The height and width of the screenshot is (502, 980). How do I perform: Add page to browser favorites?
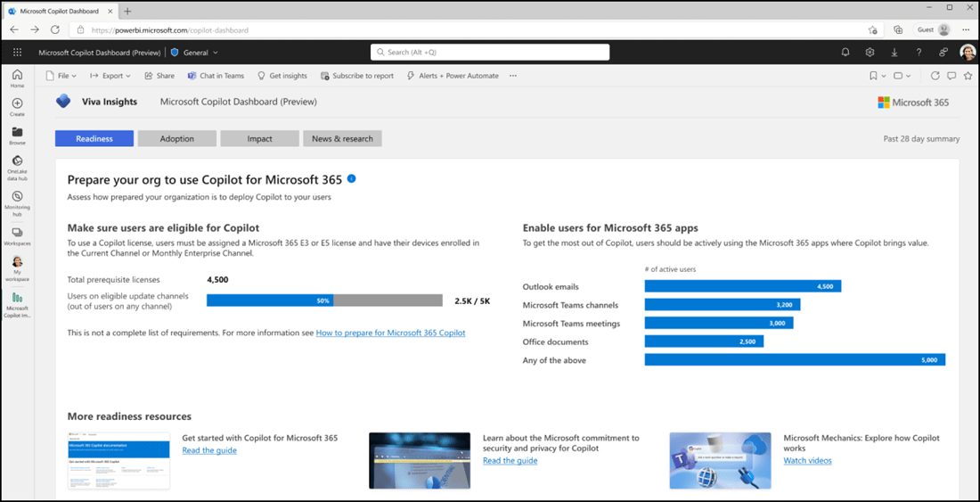pyautogui.click(x=872, y=29)
